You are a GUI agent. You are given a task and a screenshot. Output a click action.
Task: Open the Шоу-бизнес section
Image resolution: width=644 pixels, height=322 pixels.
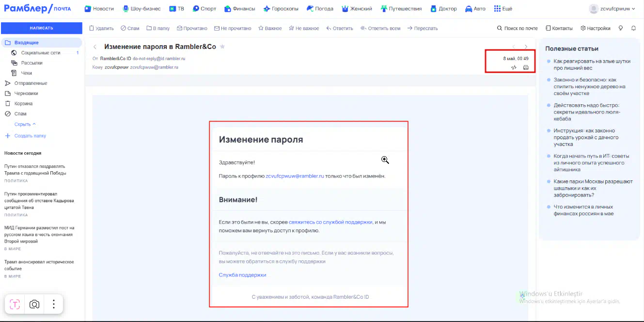coord(141,9)
